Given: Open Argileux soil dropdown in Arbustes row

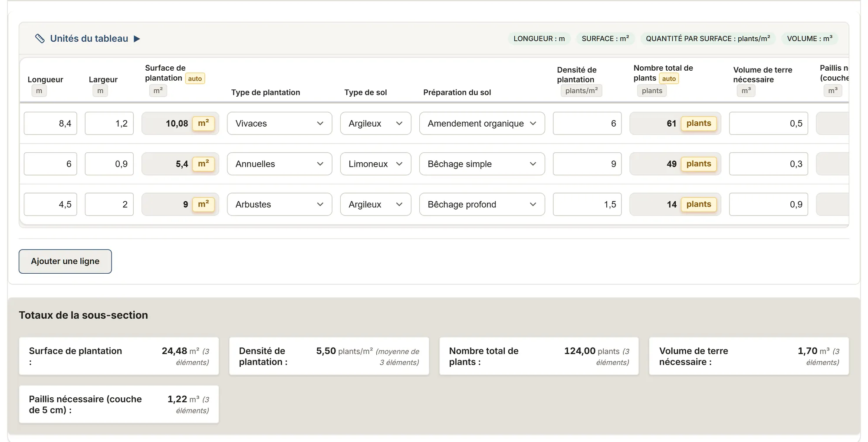Looking at the screenshot, I should pyautogui.click(x=375, y=204).
